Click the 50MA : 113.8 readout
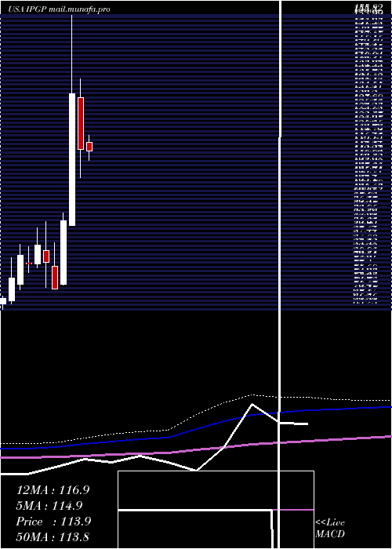This screenshot has height=549, width=392. click(54, 537)
